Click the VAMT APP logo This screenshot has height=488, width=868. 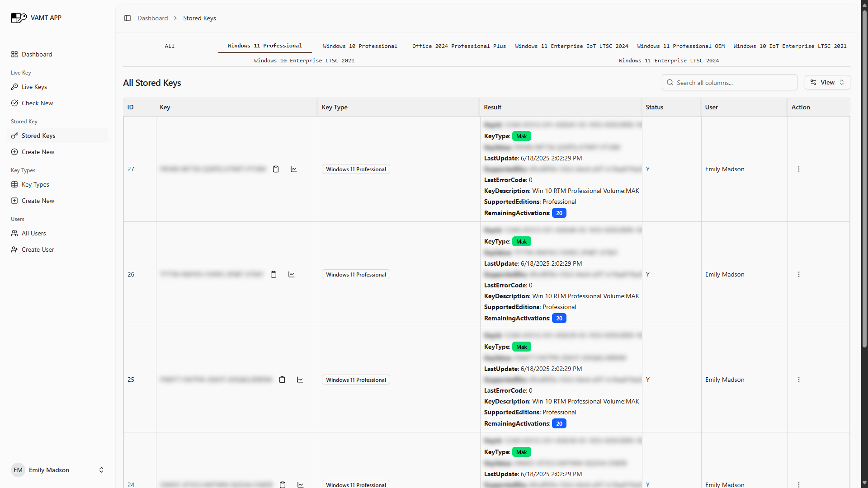[x=19, y=18]
